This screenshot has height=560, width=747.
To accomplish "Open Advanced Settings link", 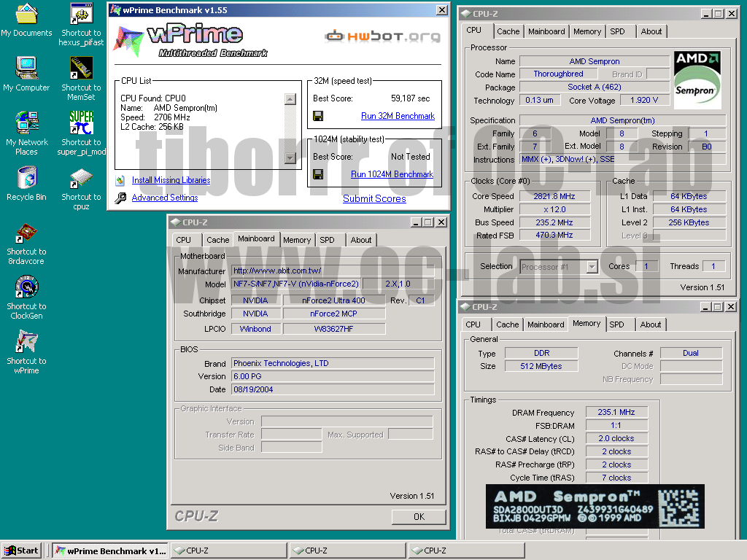I will [x=165, y=198].
